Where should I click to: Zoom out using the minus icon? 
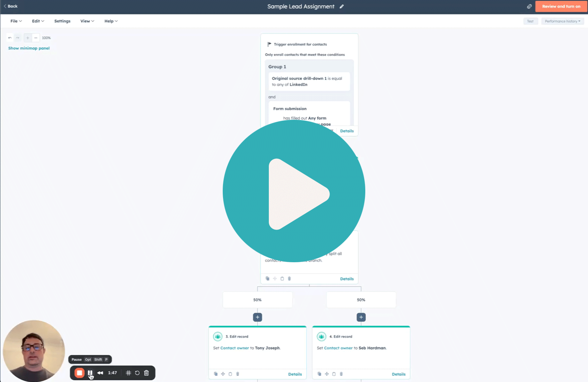point(36,38)
